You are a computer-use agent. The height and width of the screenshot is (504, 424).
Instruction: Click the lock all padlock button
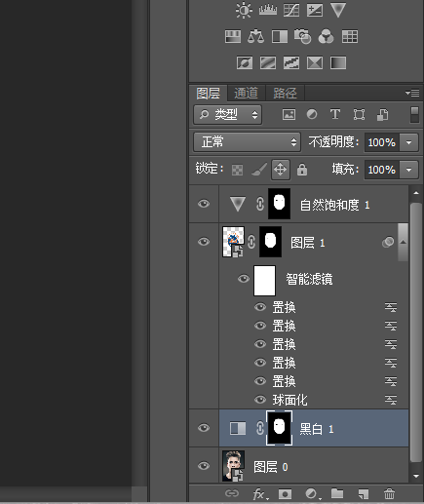[302, 170]
